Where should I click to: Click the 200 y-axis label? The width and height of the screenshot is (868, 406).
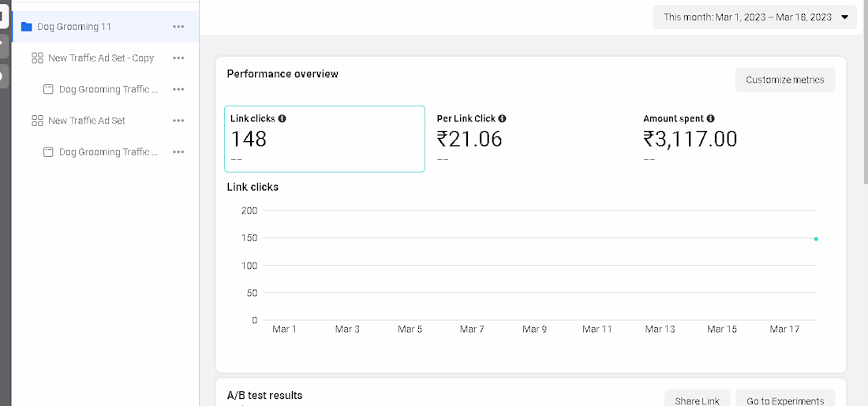click(249, 210)
